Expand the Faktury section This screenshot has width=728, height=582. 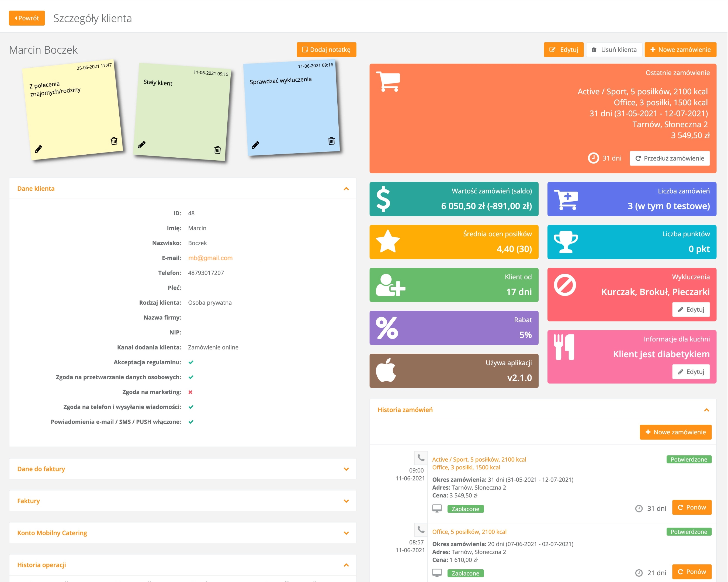point(346,501)
